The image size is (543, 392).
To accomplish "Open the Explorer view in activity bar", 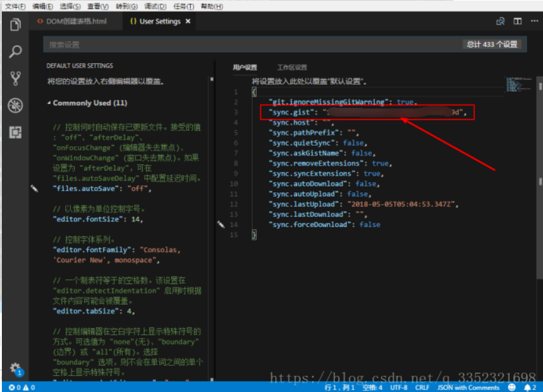I will pos(15,24).
